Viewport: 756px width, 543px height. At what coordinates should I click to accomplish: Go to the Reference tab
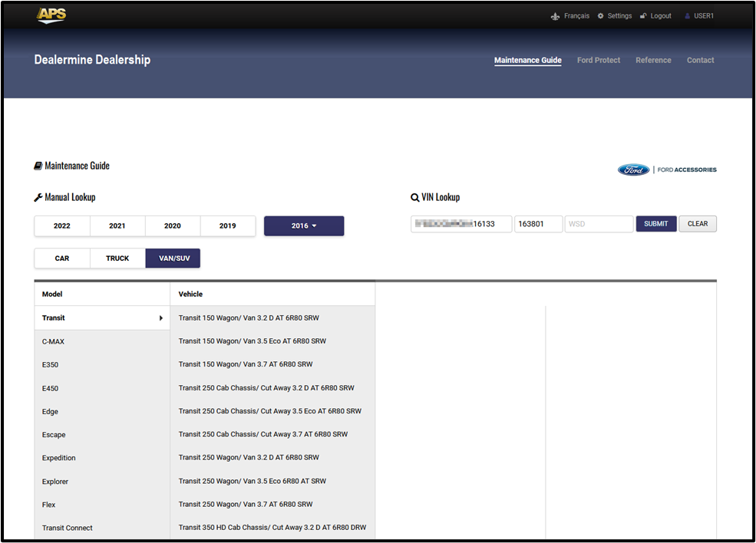click(653, 60)
